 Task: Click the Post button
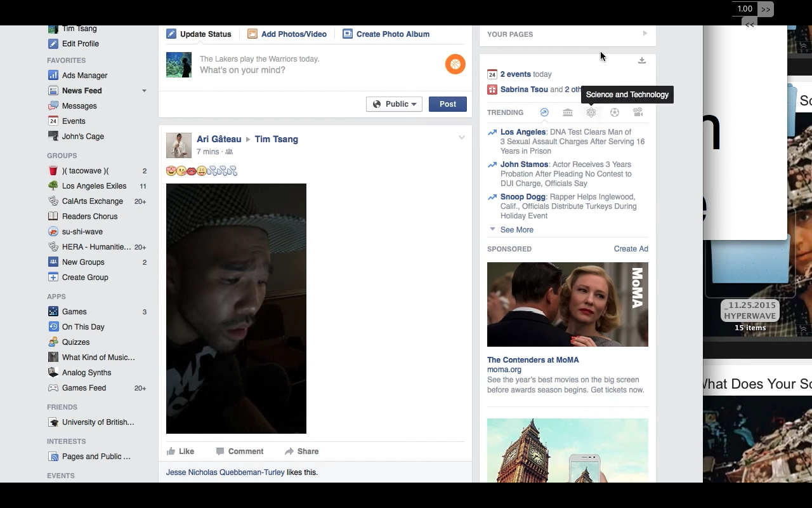point(448,104)
